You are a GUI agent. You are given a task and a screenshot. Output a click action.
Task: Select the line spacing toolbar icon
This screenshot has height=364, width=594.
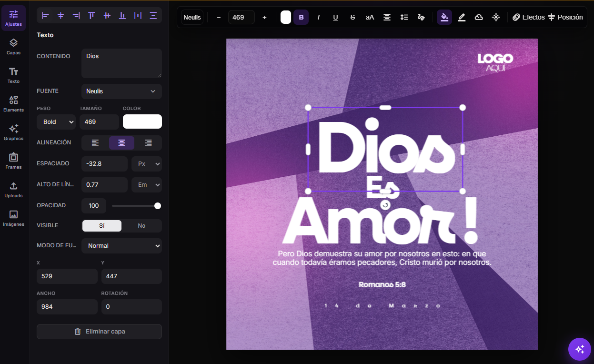[x=404, y=17]
